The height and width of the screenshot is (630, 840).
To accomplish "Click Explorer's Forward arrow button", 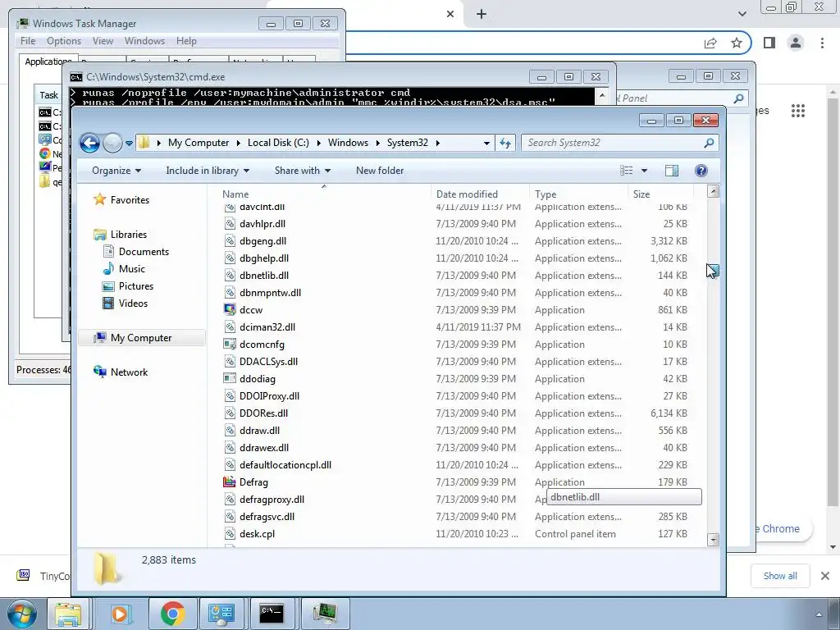I will [112, 143].
